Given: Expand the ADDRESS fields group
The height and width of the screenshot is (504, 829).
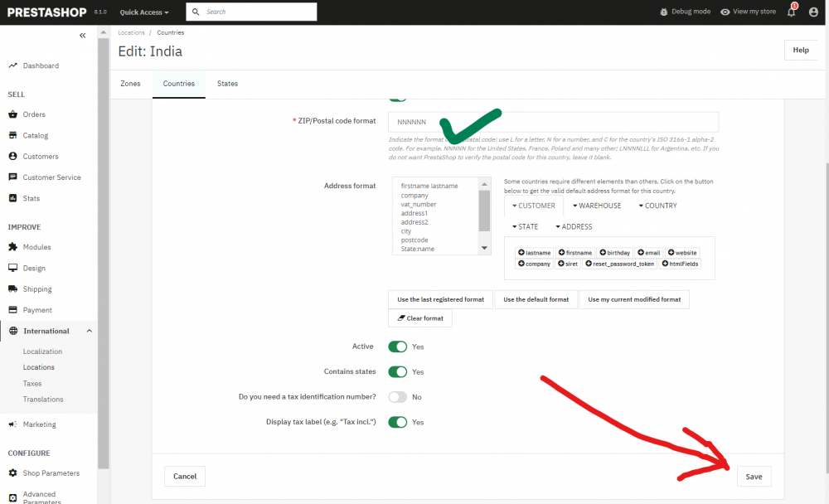Looking at the screenshot, I should (574, 226).
